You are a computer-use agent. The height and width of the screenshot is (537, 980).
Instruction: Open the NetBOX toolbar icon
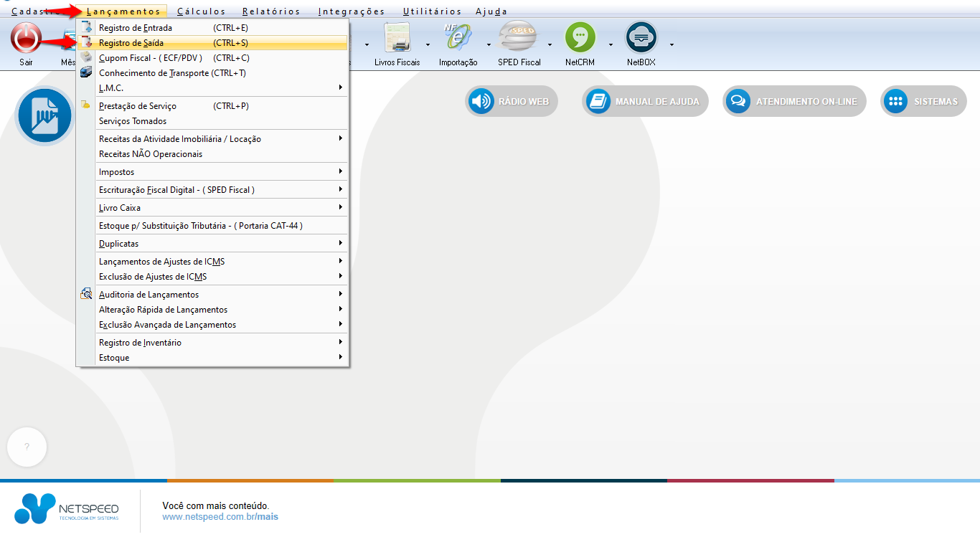click(641, 39)
